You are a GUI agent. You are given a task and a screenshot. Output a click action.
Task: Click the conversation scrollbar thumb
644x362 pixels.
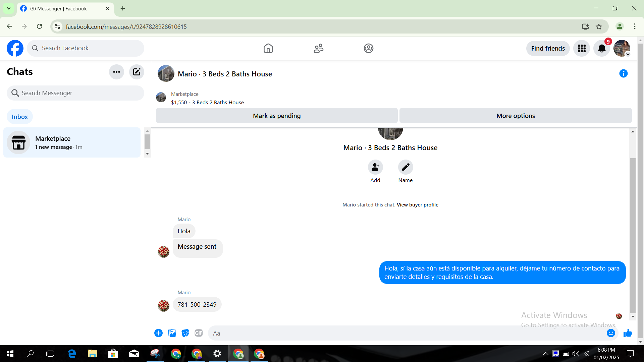point(633,235)
